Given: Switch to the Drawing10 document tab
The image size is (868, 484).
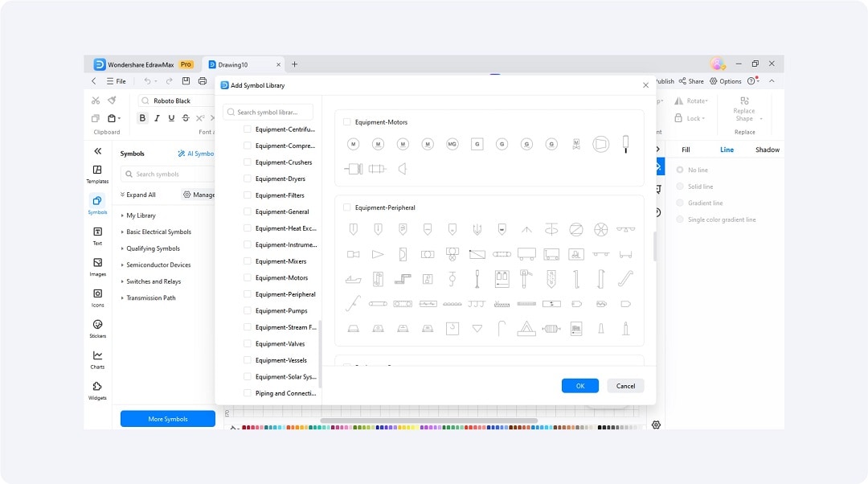Looking at the screenshot, I should coord(244,65).
